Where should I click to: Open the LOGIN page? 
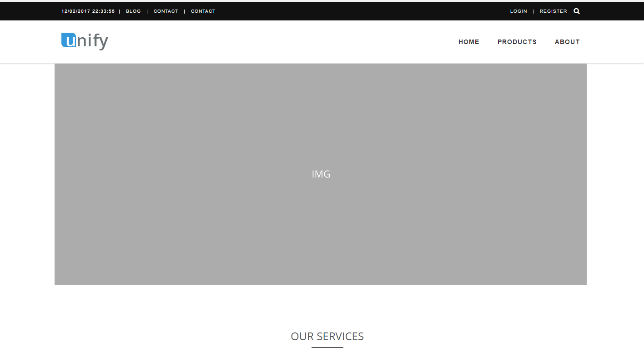pos(518,11)
